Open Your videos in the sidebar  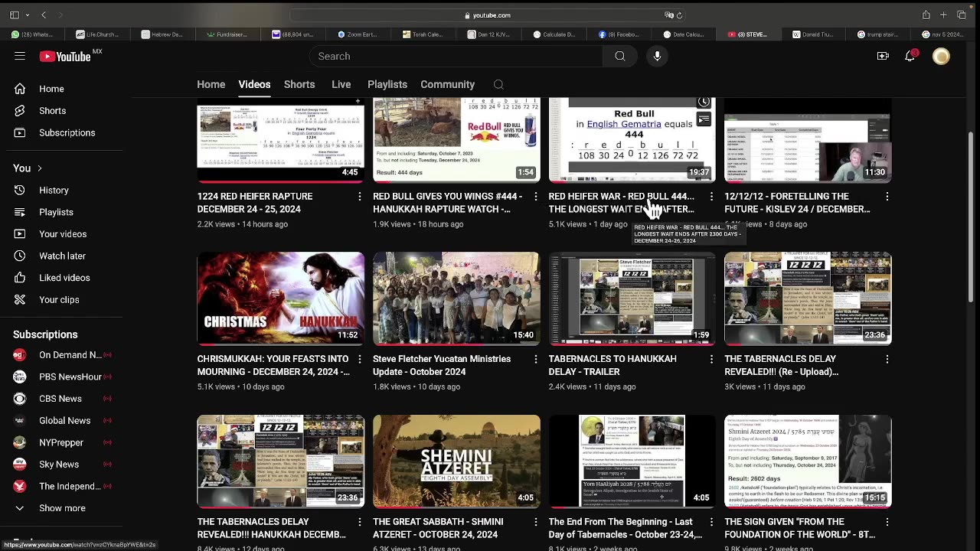coord(61,234)
